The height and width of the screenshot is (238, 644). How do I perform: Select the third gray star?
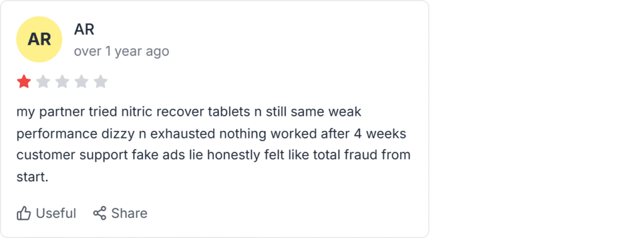click(62, 82)
